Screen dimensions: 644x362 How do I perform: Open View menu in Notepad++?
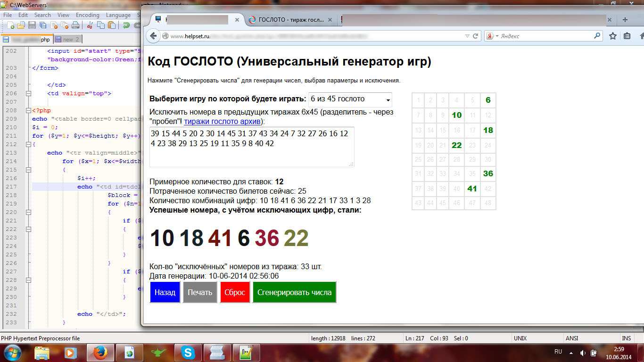[x=63, y=15]
